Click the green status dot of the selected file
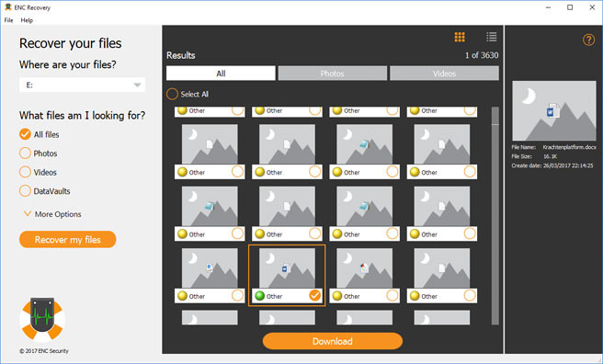 tap(259, 296)
